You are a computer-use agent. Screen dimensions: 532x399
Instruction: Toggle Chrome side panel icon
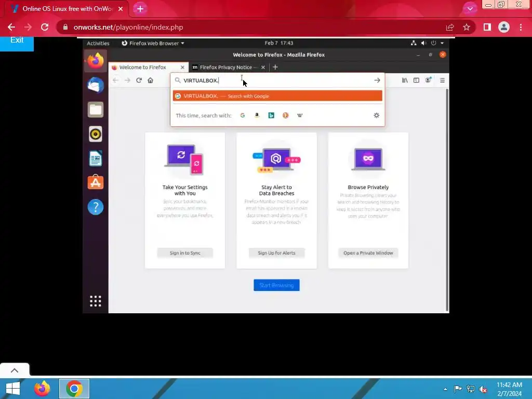click(487, 27)
